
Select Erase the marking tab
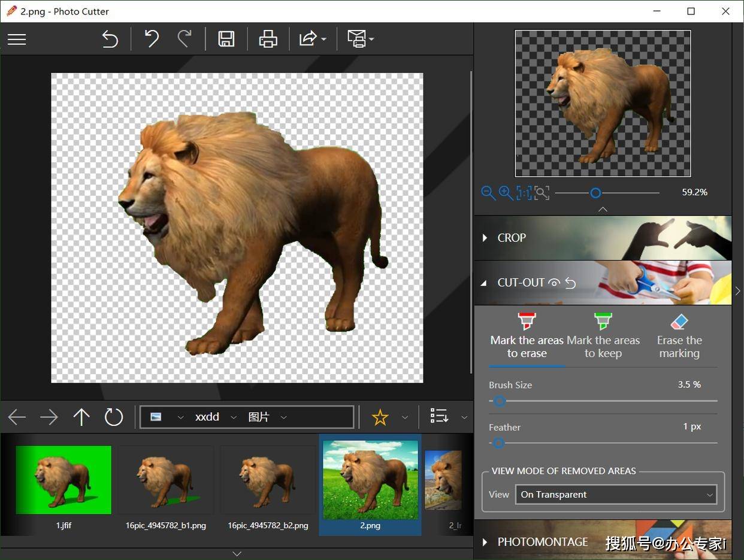pos(679,338)
